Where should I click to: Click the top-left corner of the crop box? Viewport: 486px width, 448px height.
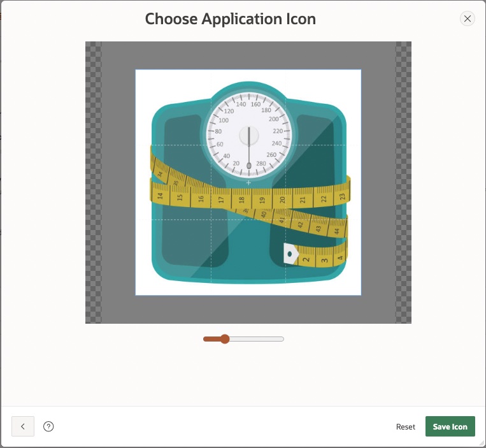tap(136, 70)
